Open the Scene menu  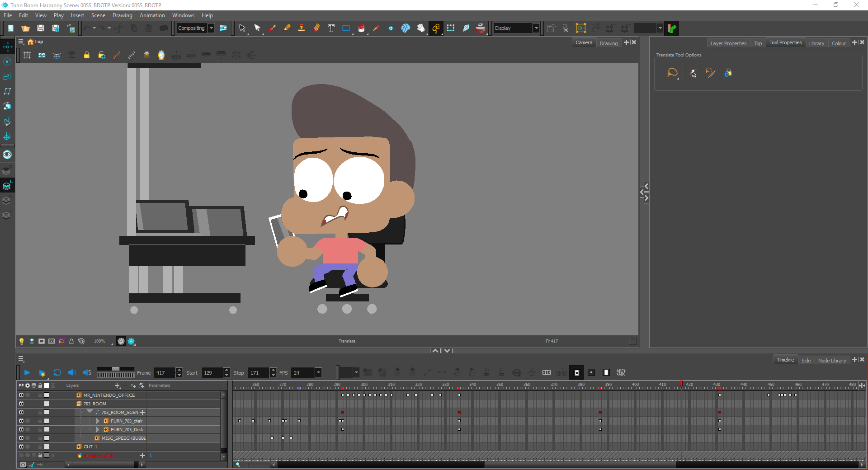pyautogui.click(x=98, y=15)
